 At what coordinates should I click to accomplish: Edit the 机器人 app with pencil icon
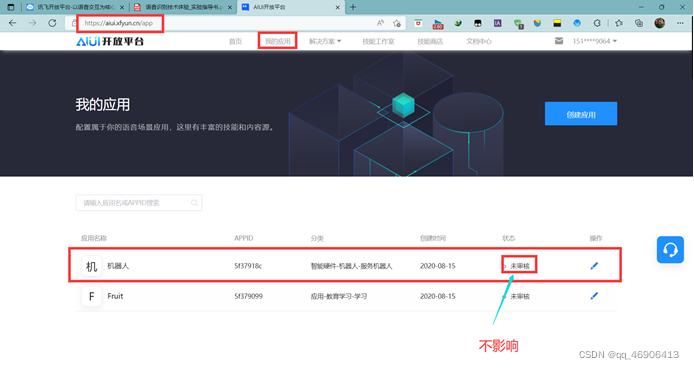[x=594, y=266]
